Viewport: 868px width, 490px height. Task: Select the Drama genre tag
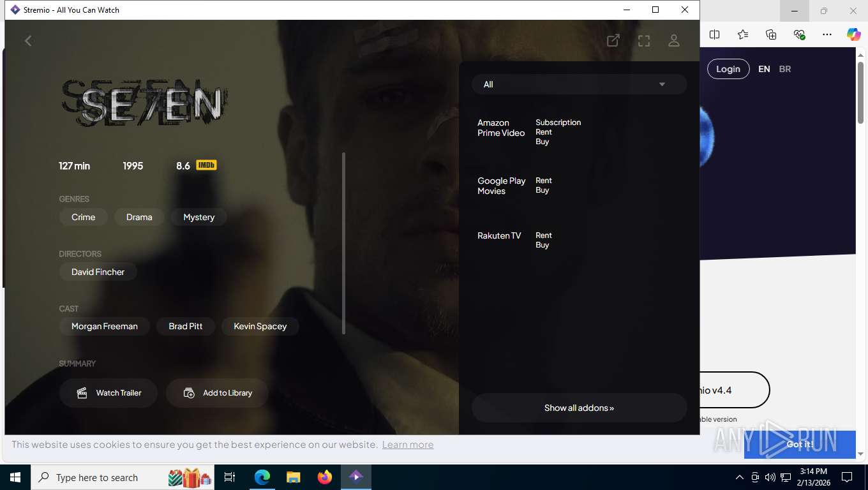139,217
